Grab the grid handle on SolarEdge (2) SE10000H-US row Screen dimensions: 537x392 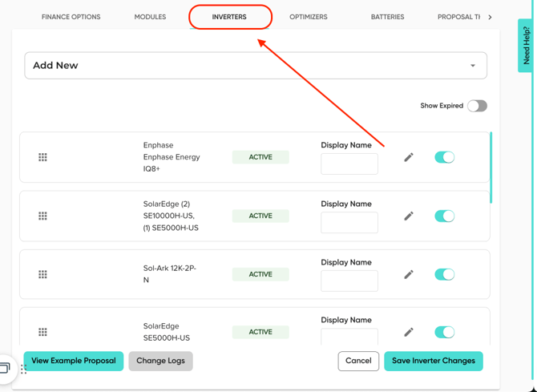[43, 216]
